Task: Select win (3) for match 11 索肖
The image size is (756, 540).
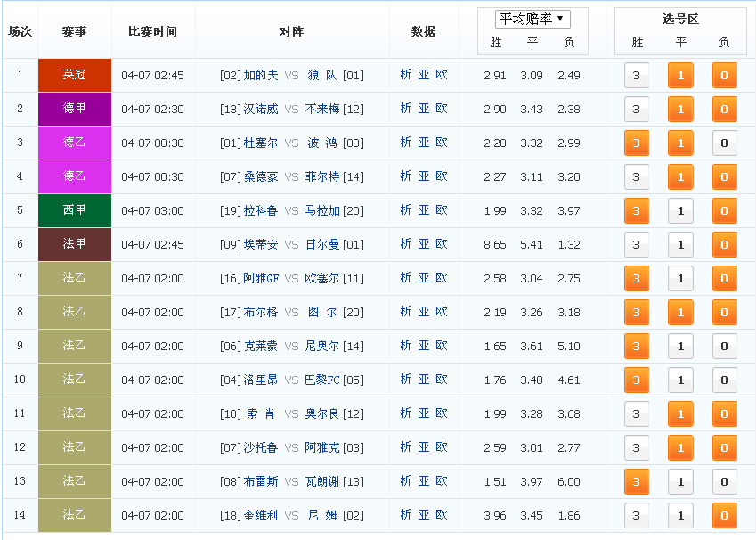Action: pyautogui.click(x=637, y=413)
